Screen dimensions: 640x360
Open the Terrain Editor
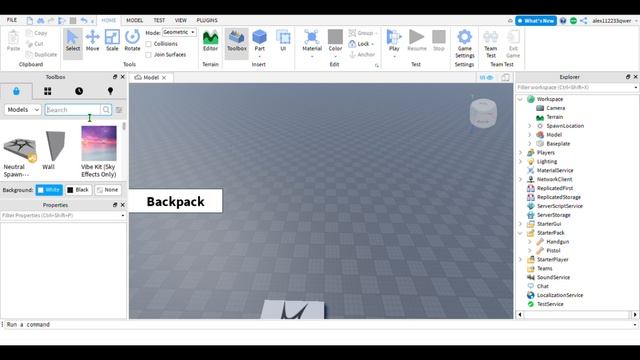click(211, 40)
